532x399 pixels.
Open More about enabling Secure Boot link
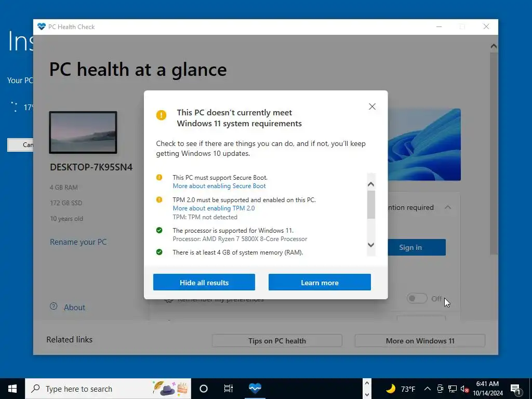tap(219, 186)
